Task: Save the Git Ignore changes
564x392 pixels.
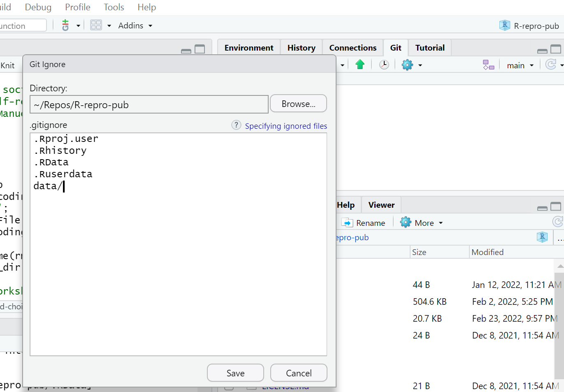Action: coord(235,373)
